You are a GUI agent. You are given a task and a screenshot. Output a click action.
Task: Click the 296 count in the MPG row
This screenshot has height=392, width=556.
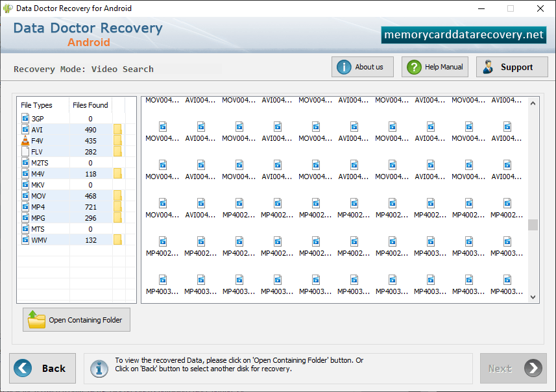[x=90, y=218]
